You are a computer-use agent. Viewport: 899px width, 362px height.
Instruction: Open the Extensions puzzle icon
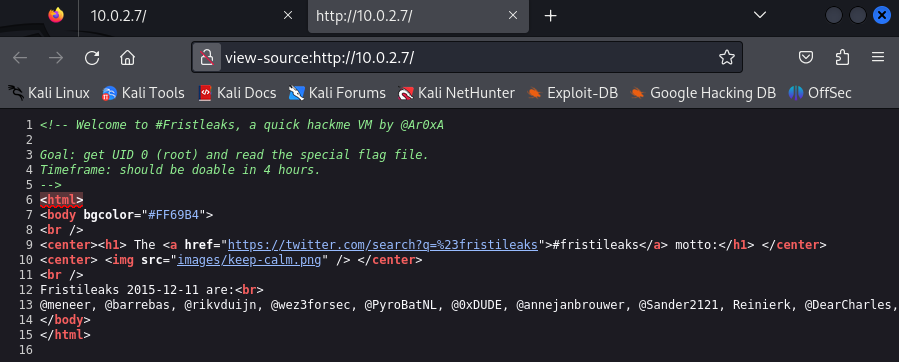(842, 57)
